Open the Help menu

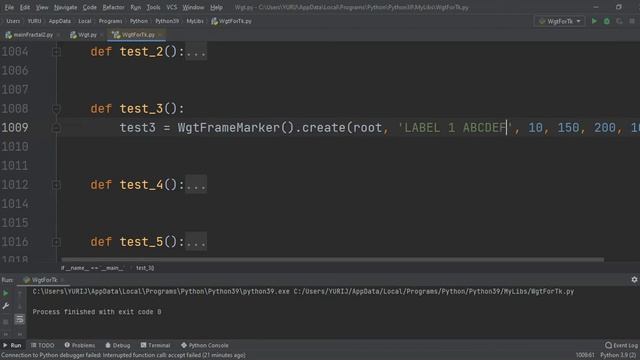(216, 7)
